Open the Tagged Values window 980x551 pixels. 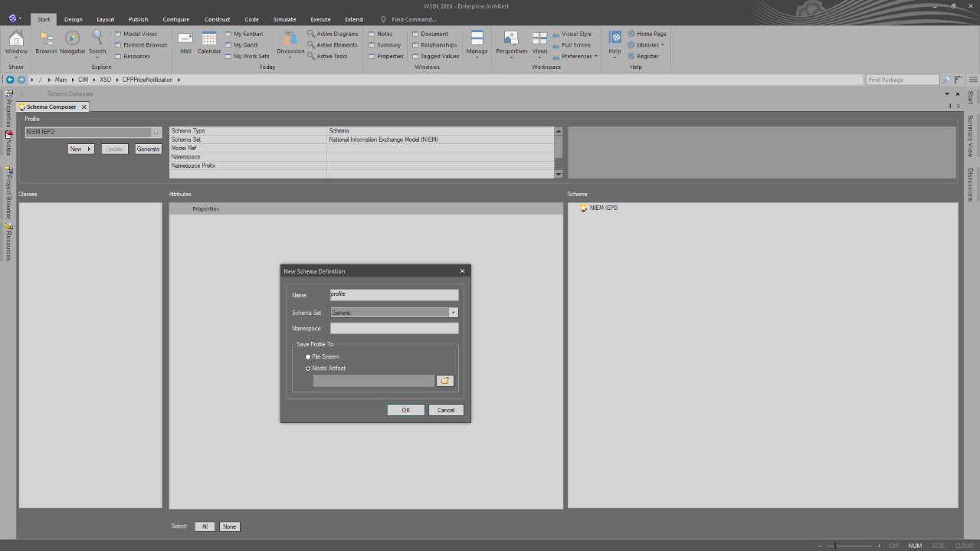pyautogui.click(x=435, y=56)
